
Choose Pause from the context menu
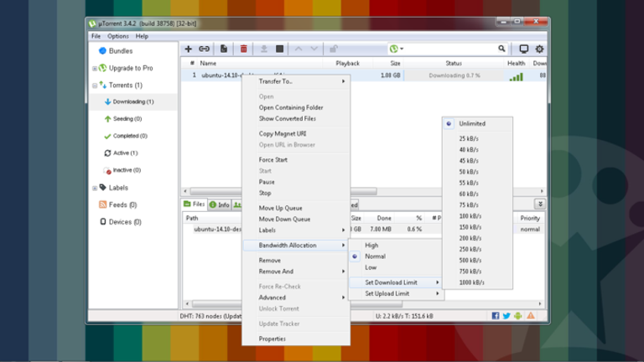click(x=267, y=182)
